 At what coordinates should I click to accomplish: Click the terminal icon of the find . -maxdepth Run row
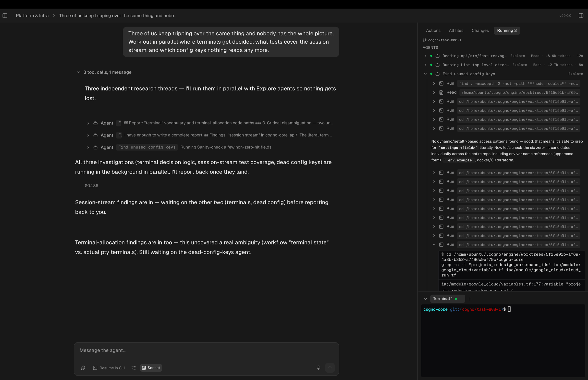[x=441, y=83]
